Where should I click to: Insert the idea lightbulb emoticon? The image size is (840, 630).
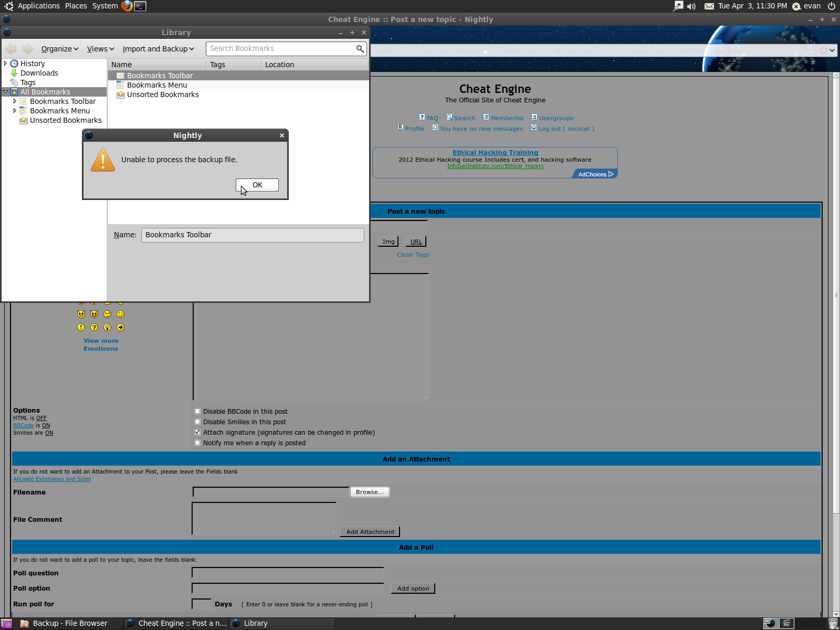107,327
